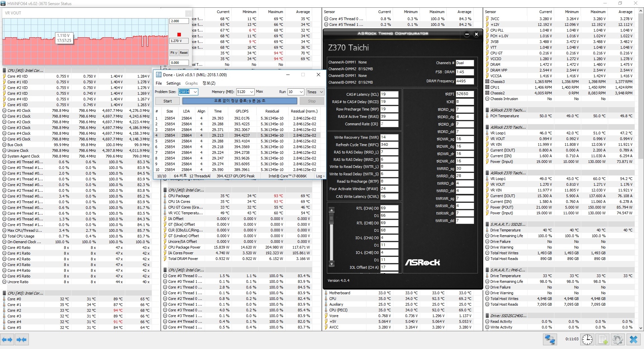Click the Refresh Cycle Time (tRFC) field

pyautogui.click(x=389, y=145)
